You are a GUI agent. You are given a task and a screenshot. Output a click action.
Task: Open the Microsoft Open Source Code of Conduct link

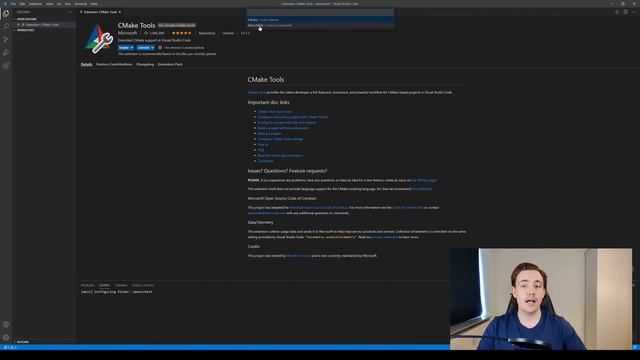[x=318, y=207]
